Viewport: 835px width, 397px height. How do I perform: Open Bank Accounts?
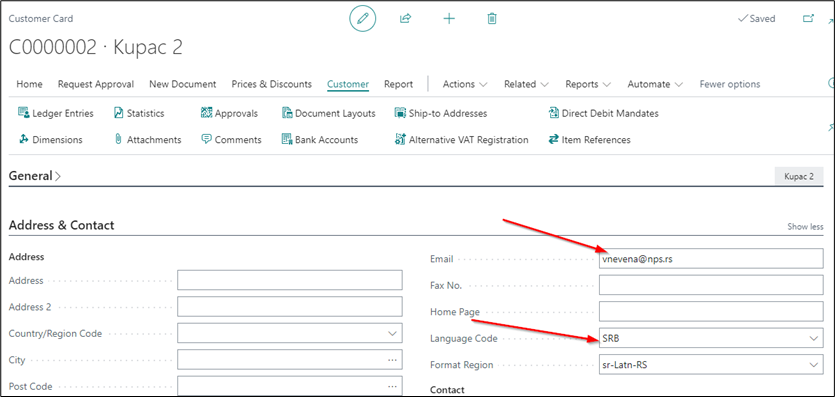(320, 140)
